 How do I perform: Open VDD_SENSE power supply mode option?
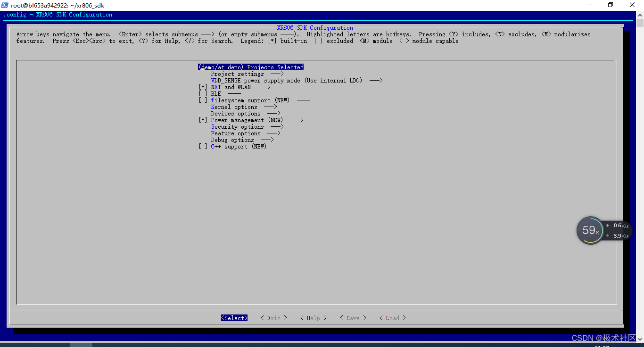click(297, 81)
